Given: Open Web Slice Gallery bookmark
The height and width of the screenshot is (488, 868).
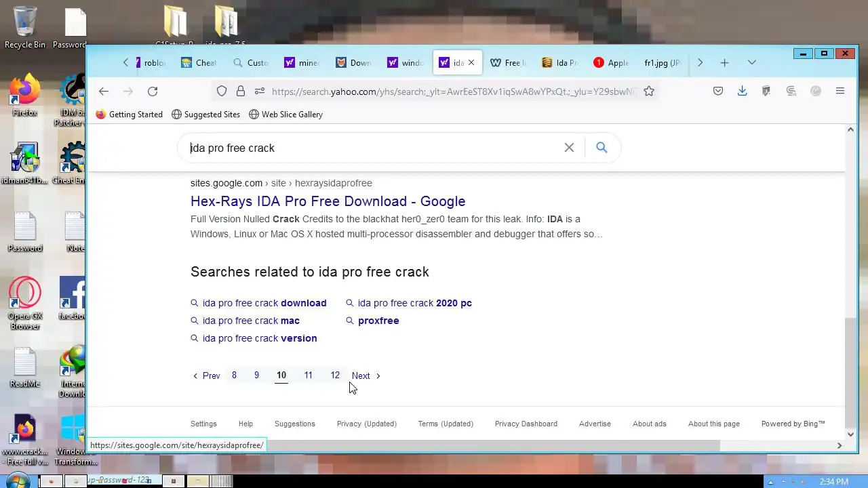Looking at the screenshot, I should [285, 115].
